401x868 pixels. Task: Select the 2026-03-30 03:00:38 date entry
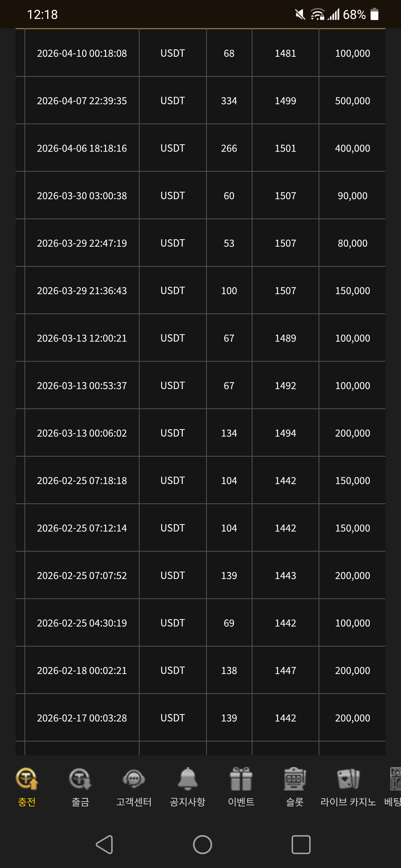tap(82, 196)
